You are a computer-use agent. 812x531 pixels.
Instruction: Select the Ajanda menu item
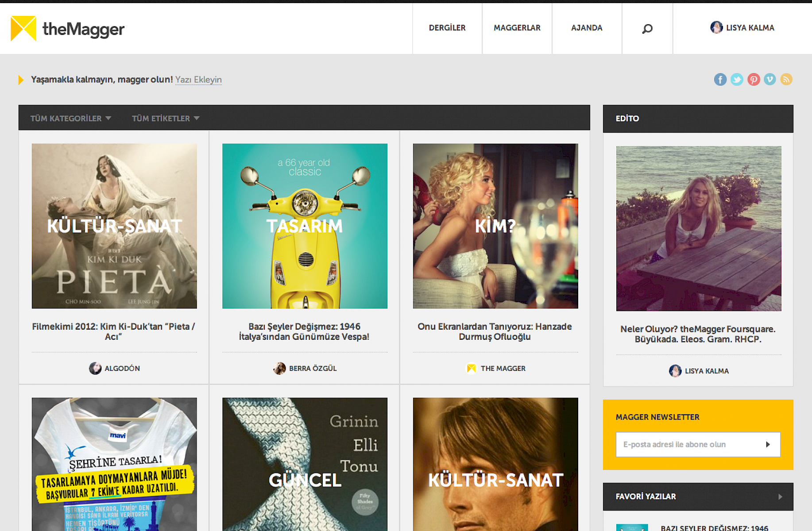point(587,28)
